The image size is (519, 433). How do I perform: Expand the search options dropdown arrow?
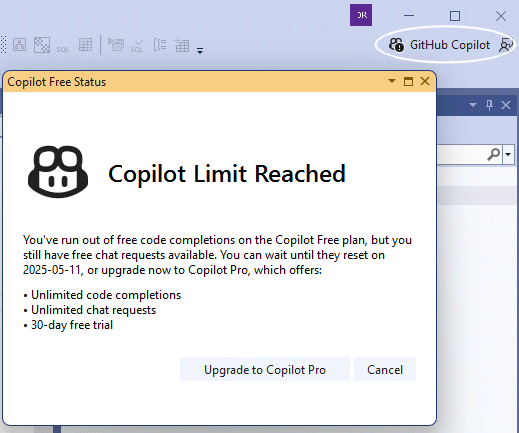pos(508,154)
